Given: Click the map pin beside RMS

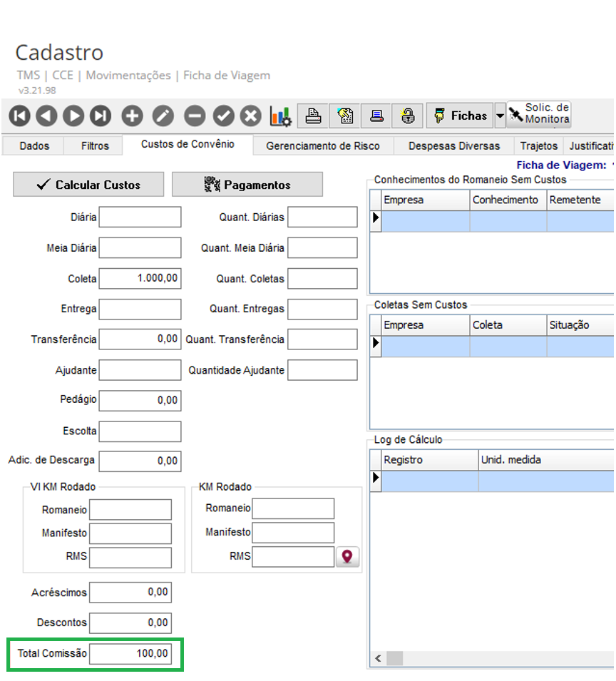Looking at the screenshot, I should (347, 557).
